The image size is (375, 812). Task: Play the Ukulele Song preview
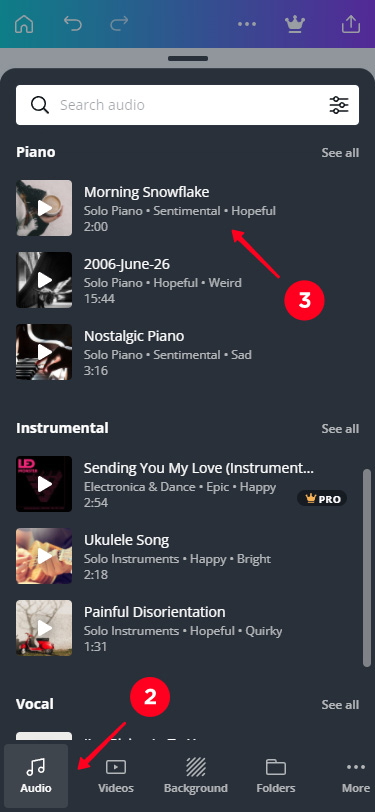[x=44, y=556]
